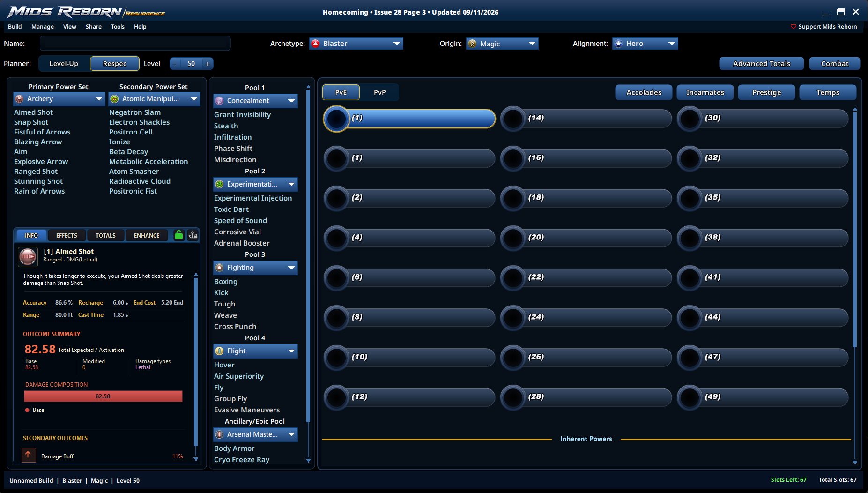The width and height of the screenshot is (868, 493).
Task: Expand the Archery primary power set dropdown
Action: point(59,99)
